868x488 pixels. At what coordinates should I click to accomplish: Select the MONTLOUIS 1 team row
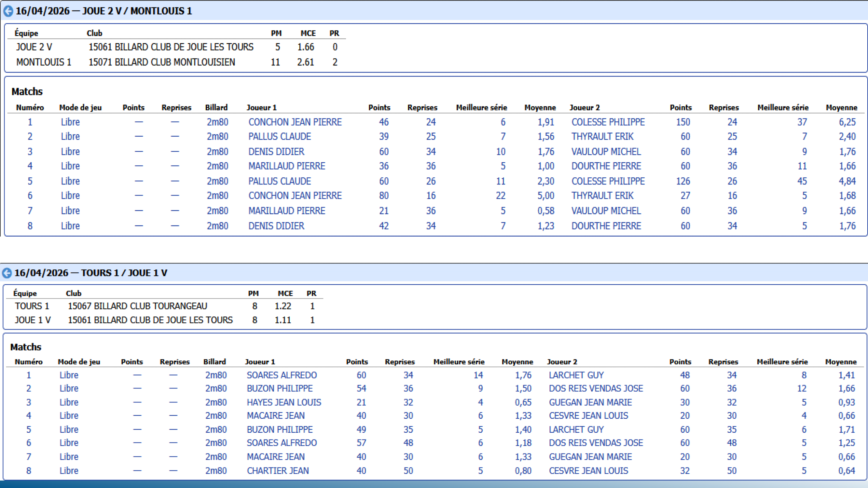point(44,62)
